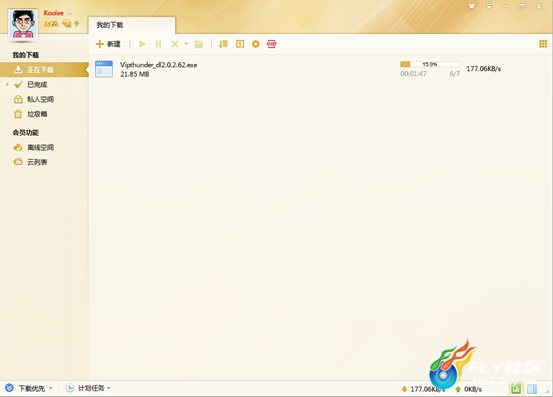Click the status bar download speed indicator
553x397 pixels.
(x=424, y=389)
